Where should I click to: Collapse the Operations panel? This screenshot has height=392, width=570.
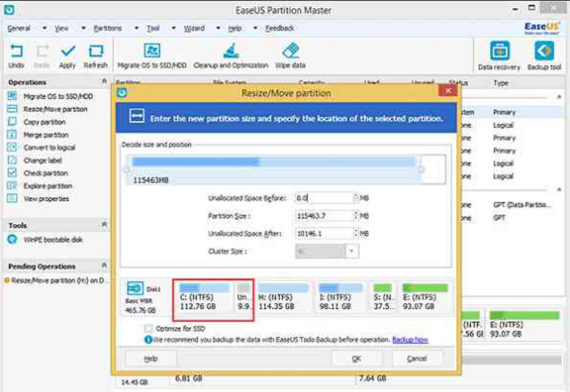[104, 82]
